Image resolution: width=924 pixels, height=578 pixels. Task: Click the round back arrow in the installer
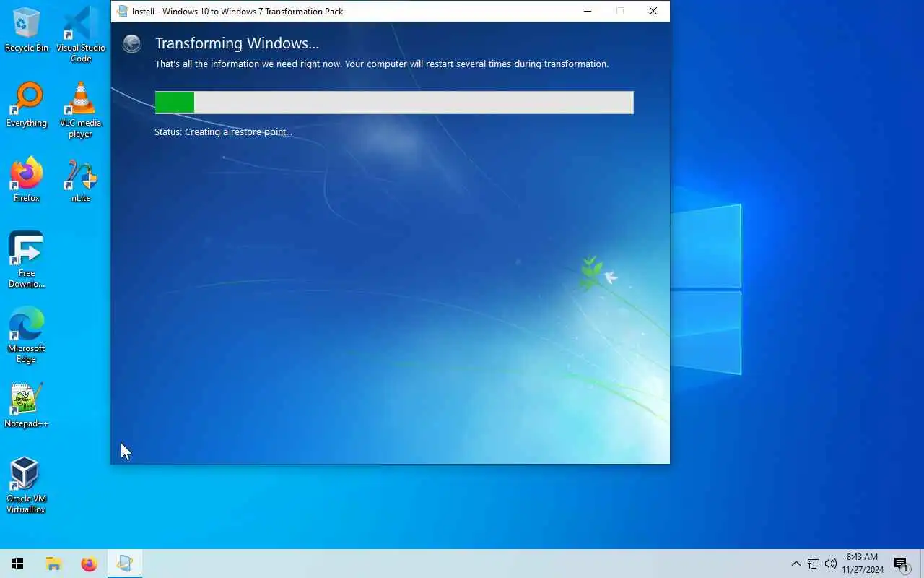(131, 44)
